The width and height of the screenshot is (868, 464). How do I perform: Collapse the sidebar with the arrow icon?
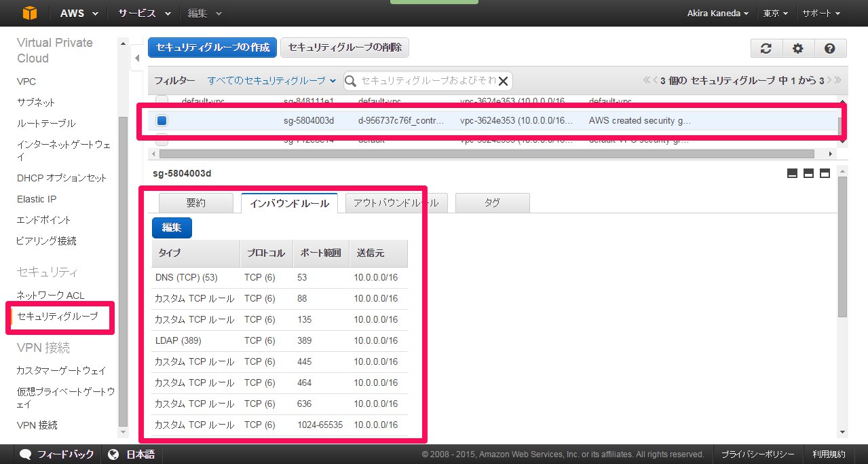(135, 58)
